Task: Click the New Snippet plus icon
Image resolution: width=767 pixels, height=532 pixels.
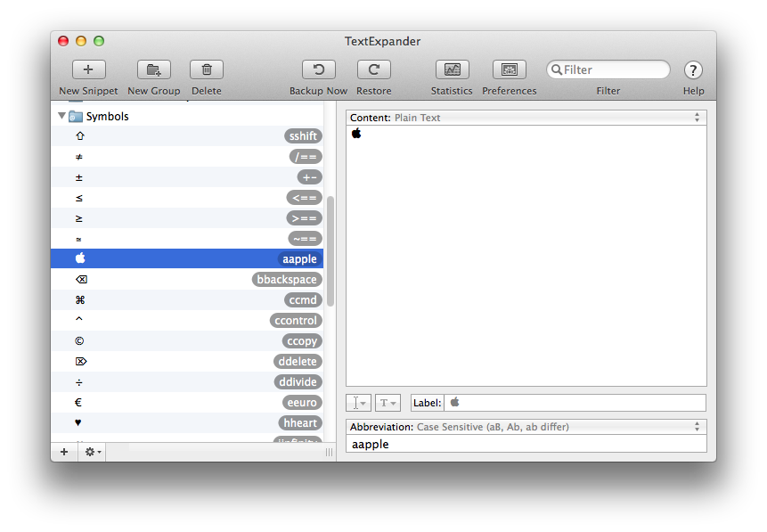Action: [x=88, y=70]
